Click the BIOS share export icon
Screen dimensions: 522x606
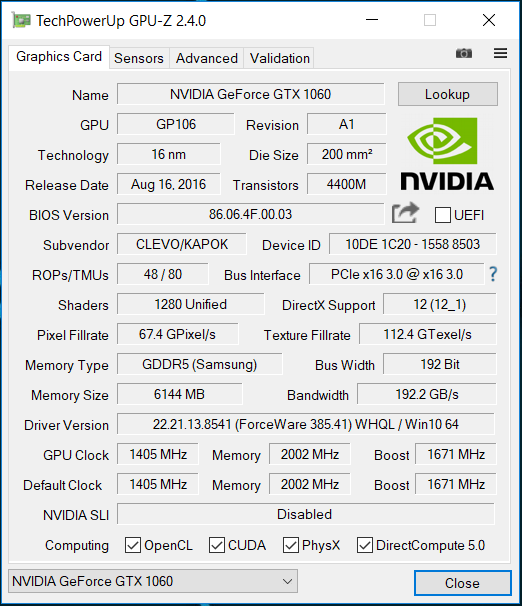point(405,213)
